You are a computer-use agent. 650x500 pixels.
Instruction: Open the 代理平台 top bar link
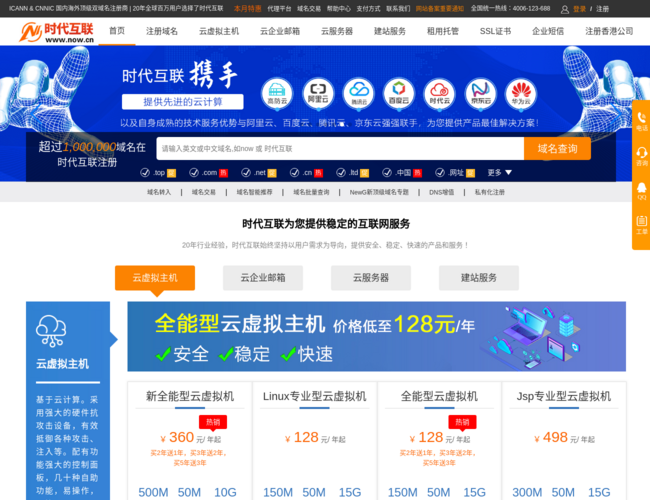pos(279,9)
